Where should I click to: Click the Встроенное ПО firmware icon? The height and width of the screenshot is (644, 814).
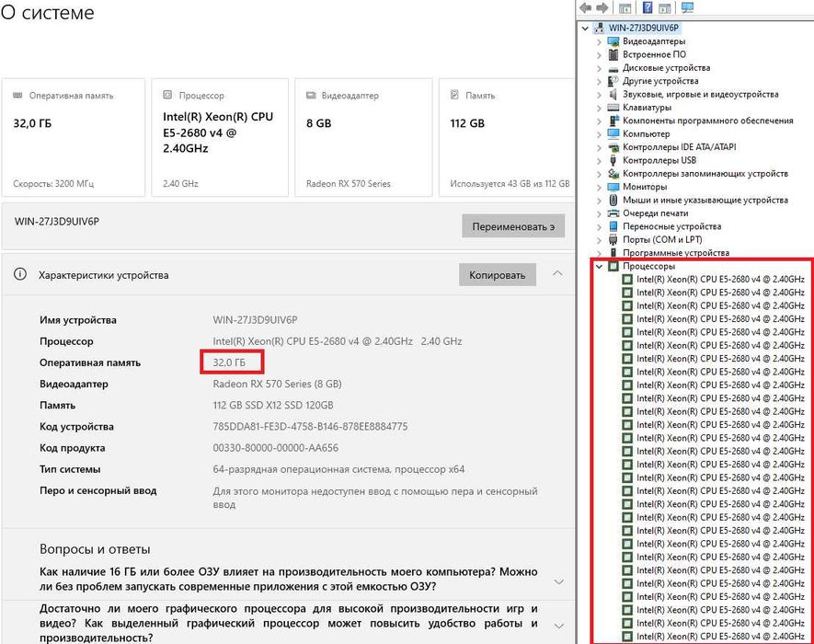(613, 54)
